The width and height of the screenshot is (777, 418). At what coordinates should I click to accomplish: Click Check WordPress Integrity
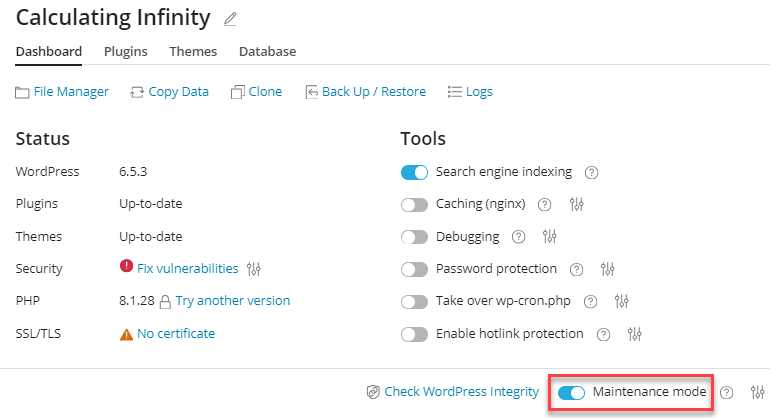tap(453, 392)
